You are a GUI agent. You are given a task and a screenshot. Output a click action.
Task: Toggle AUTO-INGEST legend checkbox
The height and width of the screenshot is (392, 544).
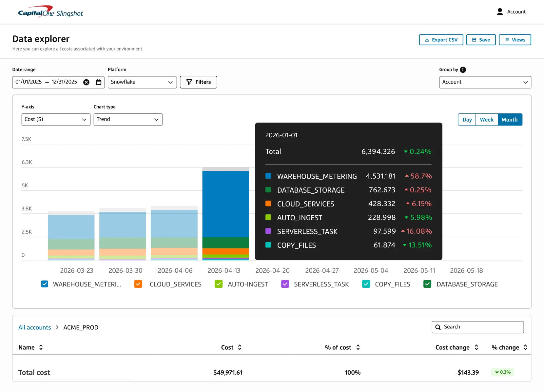[x=219, y=284]
